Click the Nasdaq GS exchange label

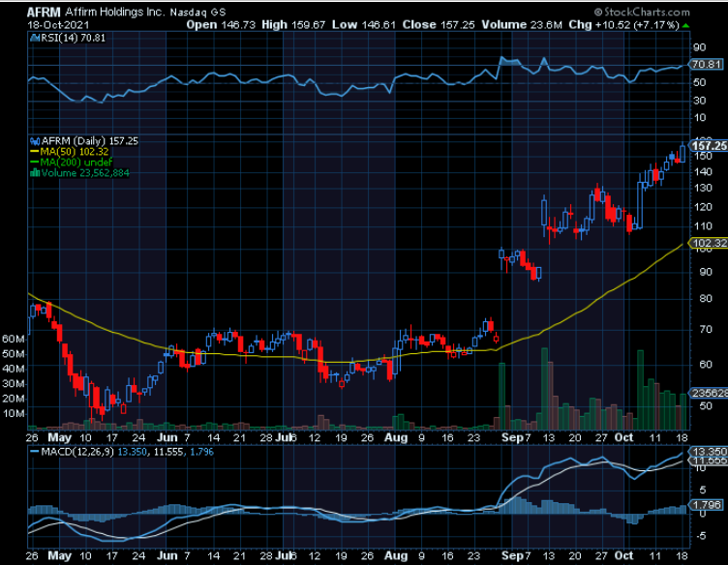pyautogui.click(x=197, y=13)
